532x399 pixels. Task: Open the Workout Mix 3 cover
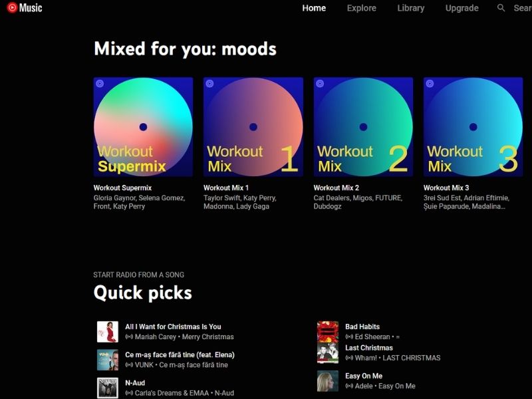click(x=473, y=127)
